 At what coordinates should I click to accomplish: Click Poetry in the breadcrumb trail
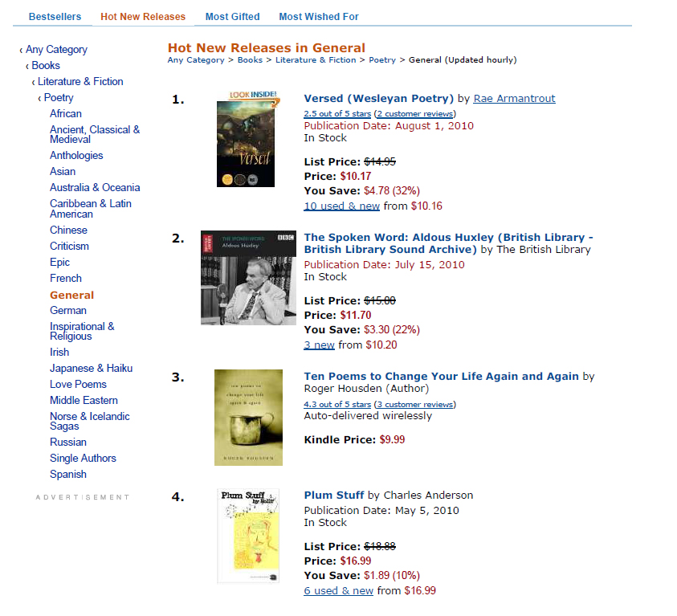point(382,60)
